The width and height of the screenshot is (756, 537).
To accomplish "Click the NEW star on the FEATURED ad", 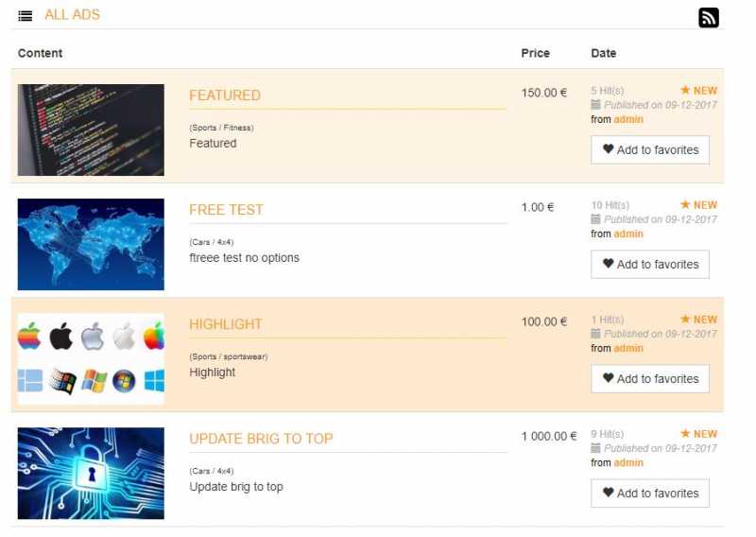I will tap(685, 90).
